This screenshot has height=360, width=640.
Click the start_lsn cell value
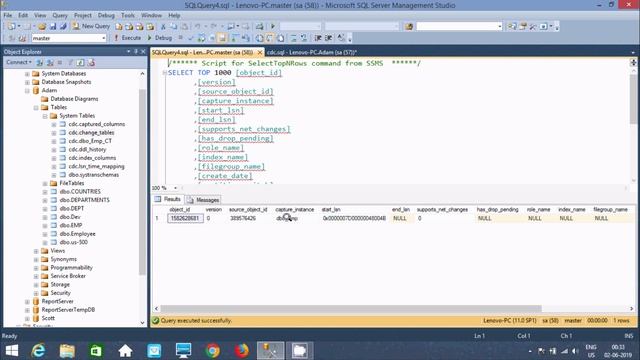[354, 218]
